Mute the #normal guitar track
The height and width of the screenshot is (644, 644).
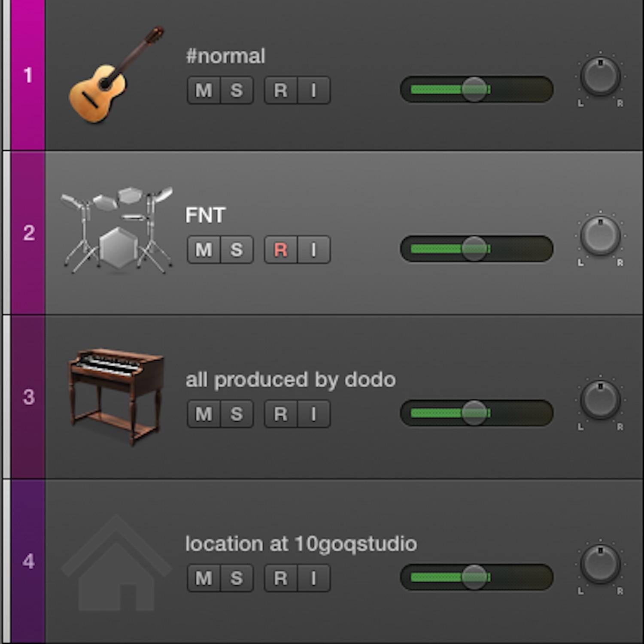tap(204, 90)
